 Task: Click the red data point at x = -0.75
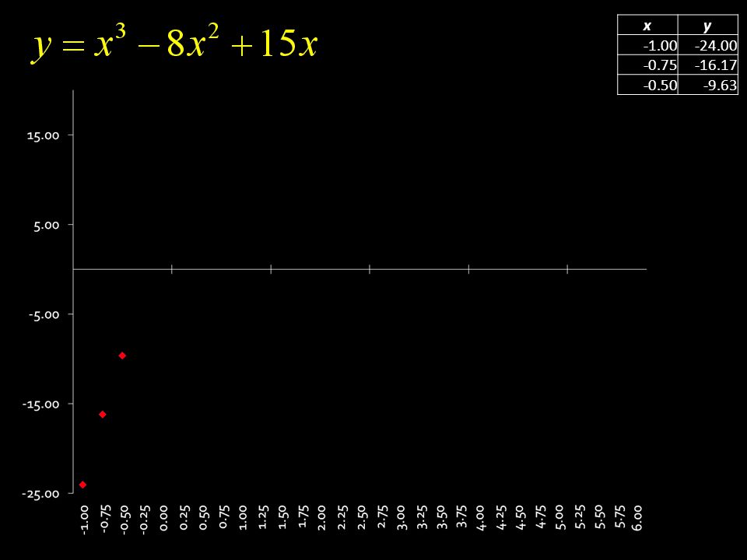click(103, 415)
